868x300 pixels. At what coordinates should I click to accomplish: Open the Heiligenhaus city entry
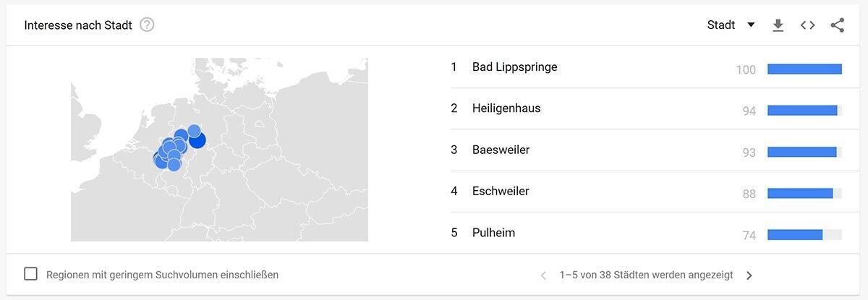pos(506,108)
